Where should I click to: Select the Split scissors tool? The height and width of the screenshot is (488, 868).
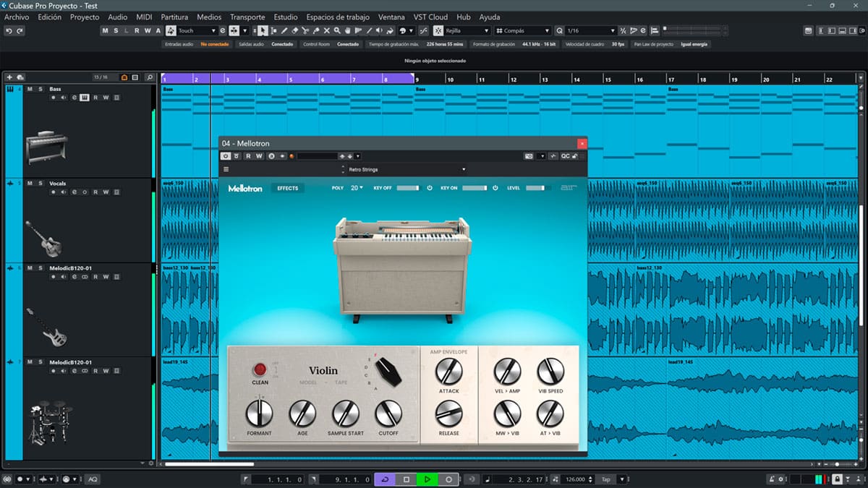(305, 31)
